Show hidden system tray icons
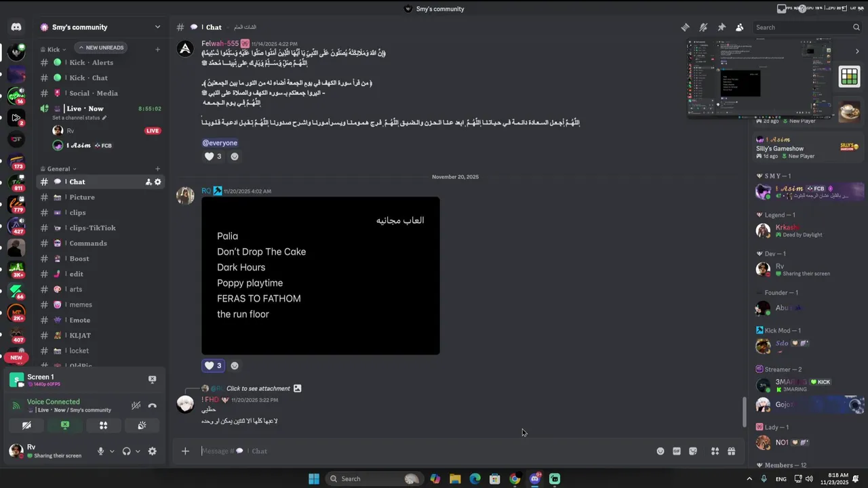Screen dimensions: 868x488 pyautogui.click(x=749, y=479)
